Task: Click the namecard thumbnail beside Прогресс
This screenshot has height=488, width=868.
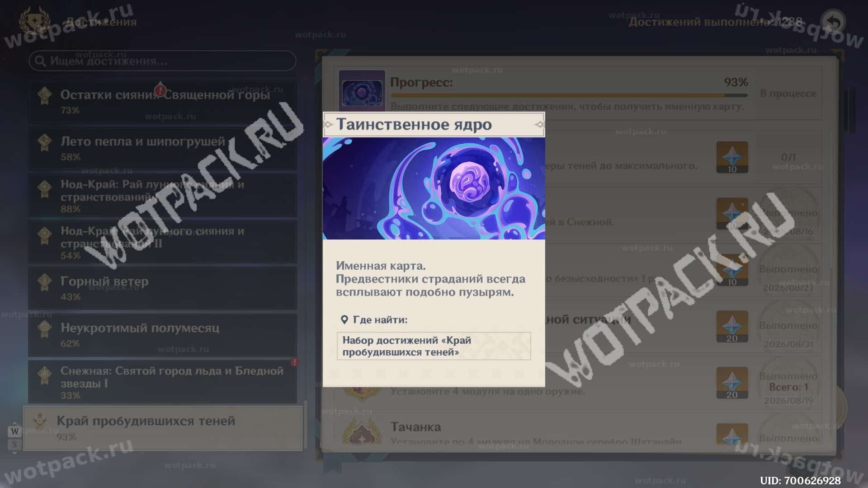Action: 362,92
